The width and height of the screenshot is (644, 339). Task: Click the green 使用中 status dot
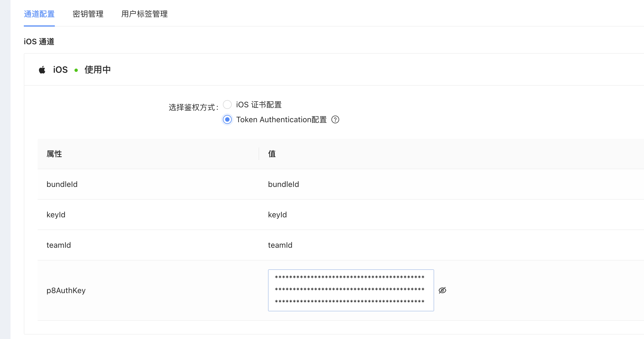point(76,70)
